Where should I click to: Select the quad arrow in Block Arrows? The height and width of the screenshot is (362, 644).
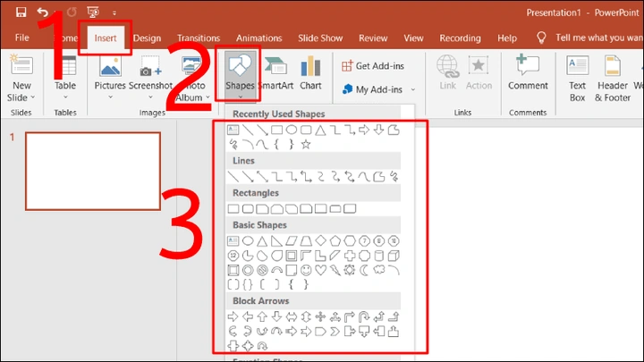pos(320,316)
